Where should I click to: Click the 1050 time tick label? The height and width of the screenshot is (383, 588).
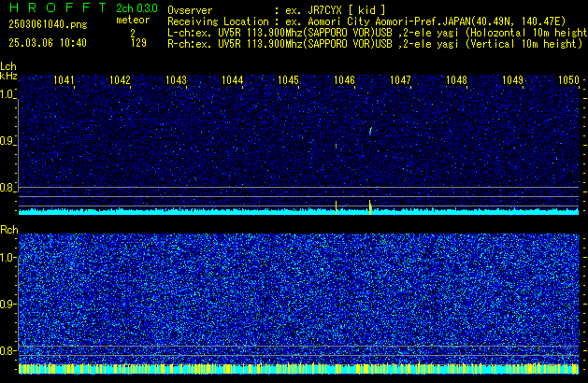coord(568,80)
